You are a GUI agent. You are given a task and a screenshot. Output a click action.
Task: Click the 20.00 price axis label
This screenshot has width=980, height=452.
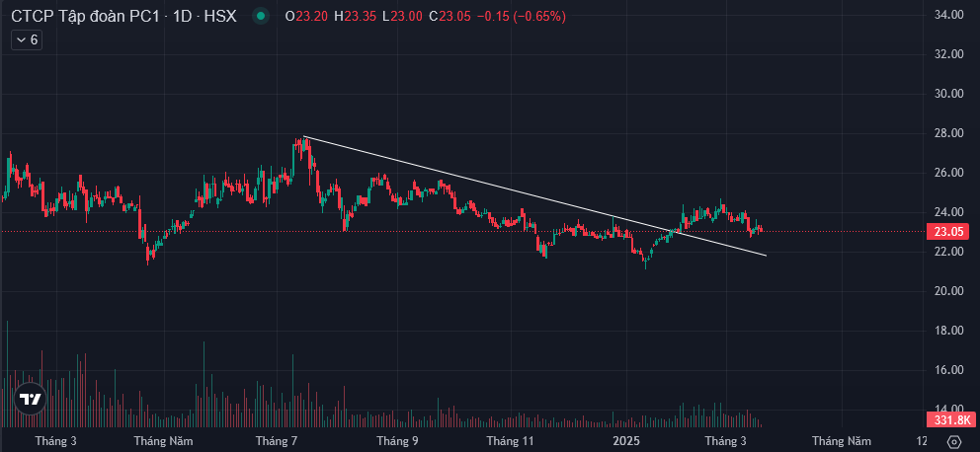tap(948, 291)
